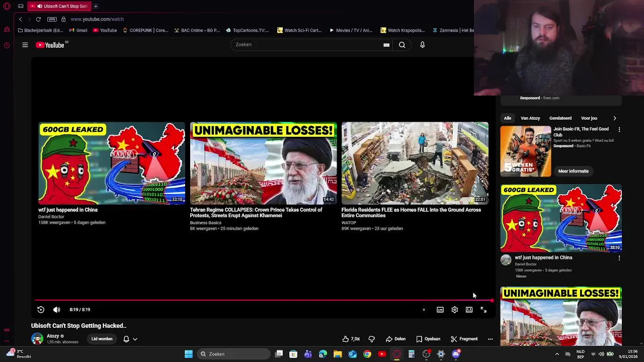Open the TopCartoons.TV bookmark
644x362 pixels.
click(x=248, y=30)
